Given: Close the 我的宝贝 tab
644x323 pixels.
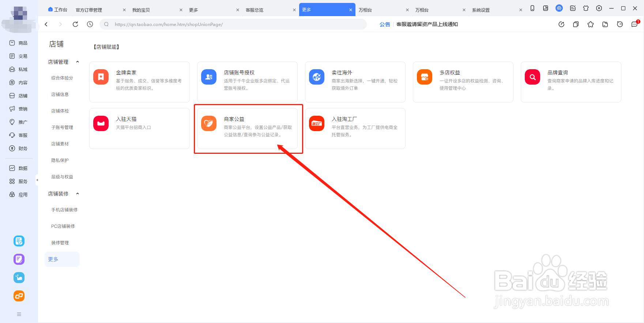Looking at the screenshot, I should (x=181, y=10).
